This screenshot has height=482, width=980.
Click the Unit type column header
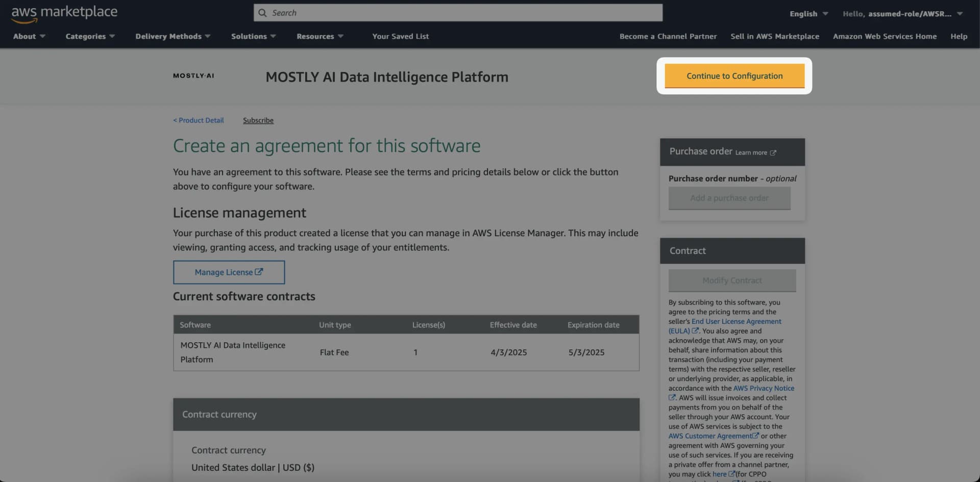click(335, 325)
